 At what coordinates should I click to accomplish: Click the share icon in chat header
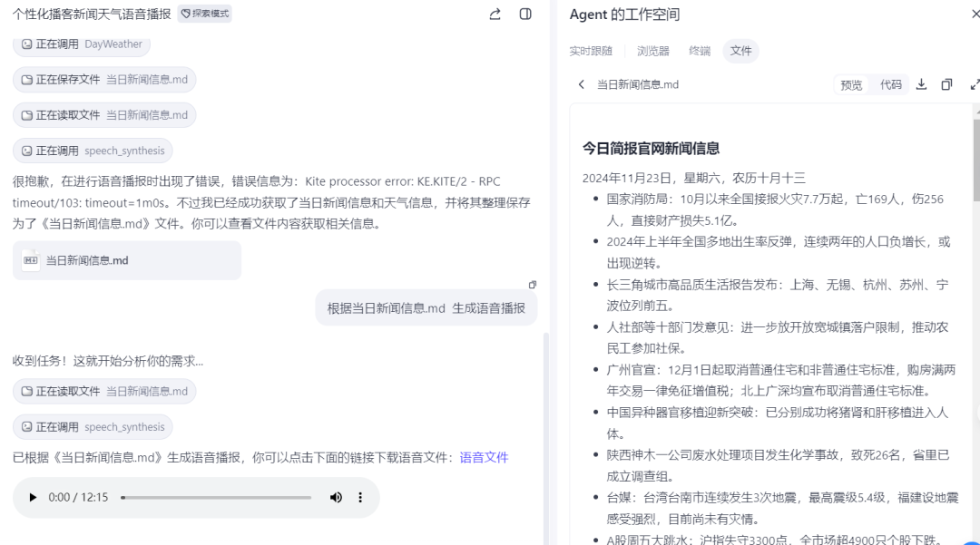click(495, 14)
